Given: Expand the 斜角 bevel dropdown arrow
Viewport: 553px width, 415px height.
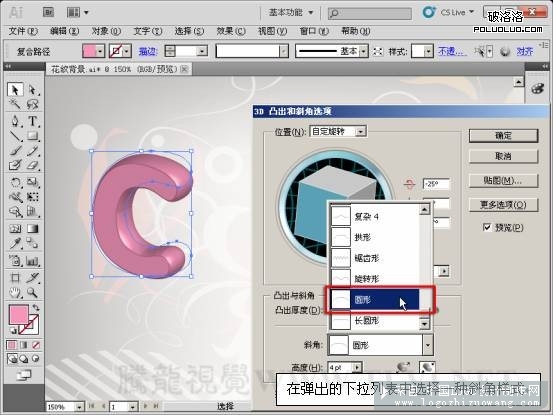Looking at the screenshot, I should tap(427, 345).
